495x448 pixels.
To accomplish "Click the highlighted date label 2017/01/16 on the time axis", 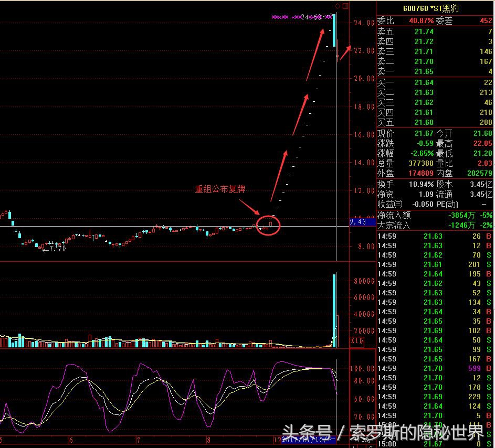I will (309, 439).
